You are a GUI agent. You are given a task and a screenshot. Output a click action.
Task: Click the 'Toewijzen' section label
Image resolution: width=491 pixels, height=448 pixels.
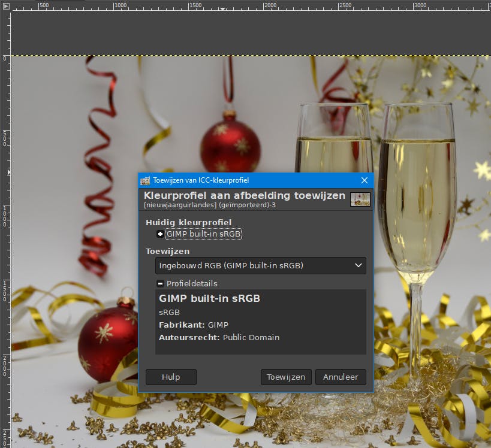[167, 251]
